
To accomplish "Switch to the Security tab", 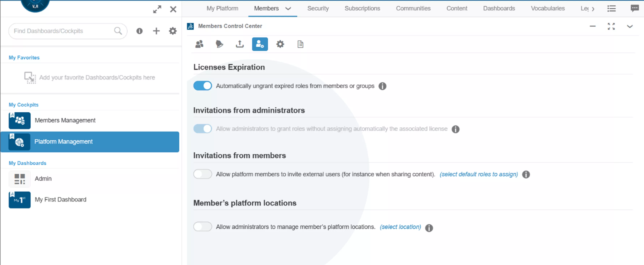I will point(318,8).
